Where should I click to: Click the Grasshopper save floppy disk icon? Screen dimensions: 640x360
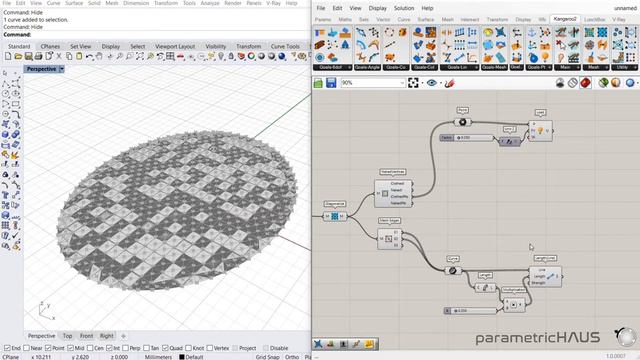331,83
